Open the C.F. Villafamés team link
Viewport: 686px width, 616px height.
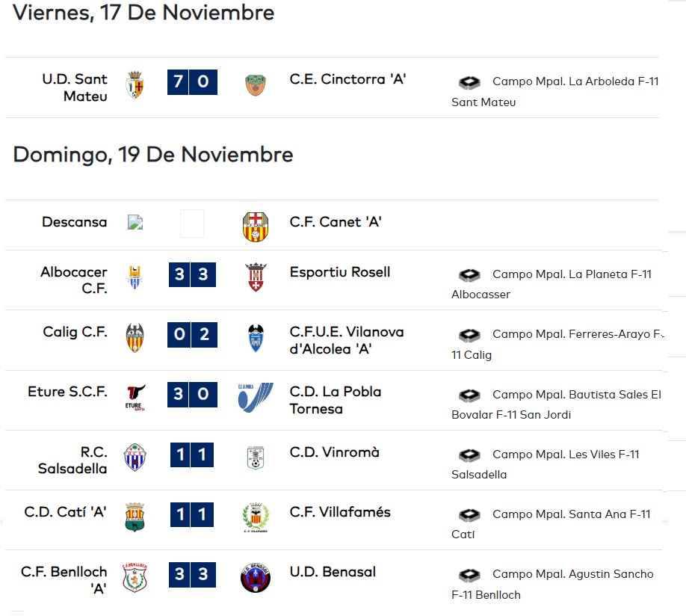[340, 512]
